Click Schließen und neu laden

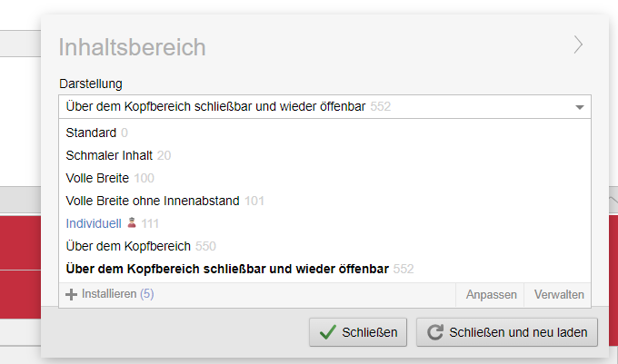click(506, 332)
